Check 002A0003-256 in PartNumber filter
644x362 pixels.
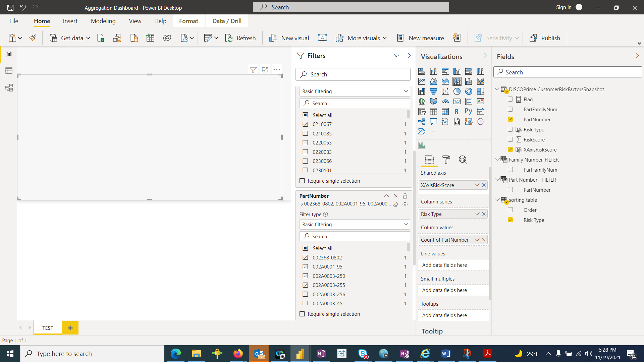(305, 294)
